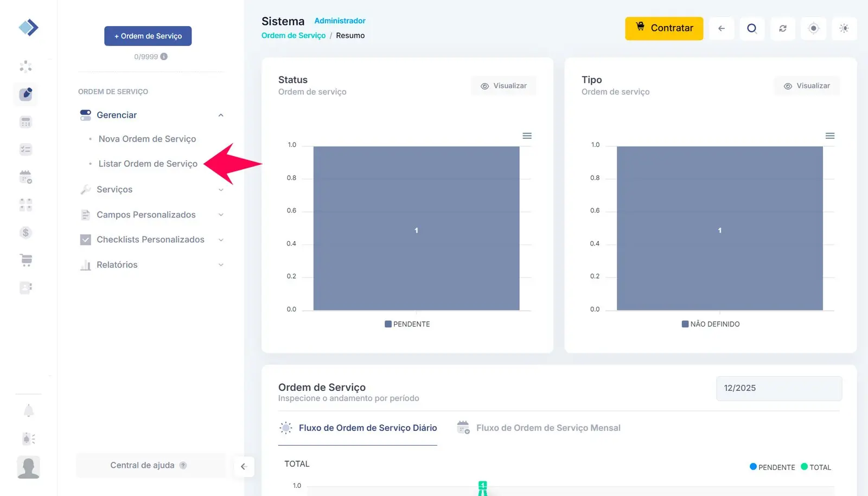Open the shopping cart icon in left sidebar
The width and height of the screenshot is (868, 496).
tap(26, 260)
